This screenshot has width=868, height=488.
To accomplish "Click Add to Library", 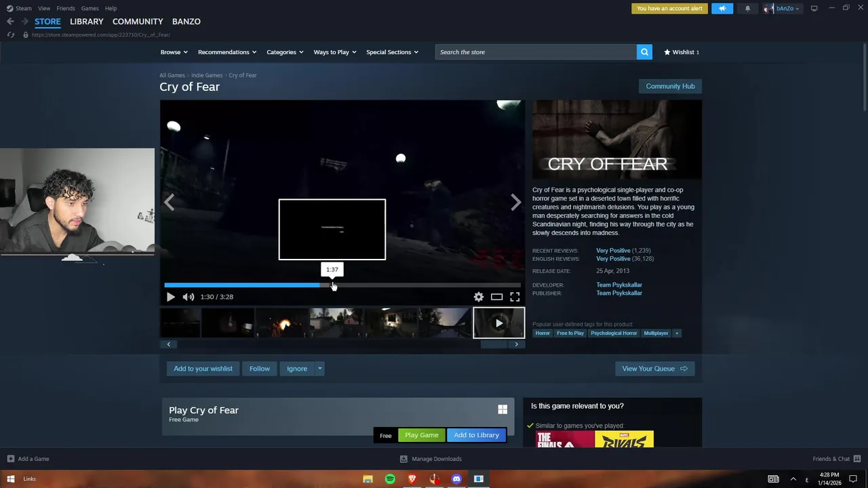I will click(x=477, y=435).
